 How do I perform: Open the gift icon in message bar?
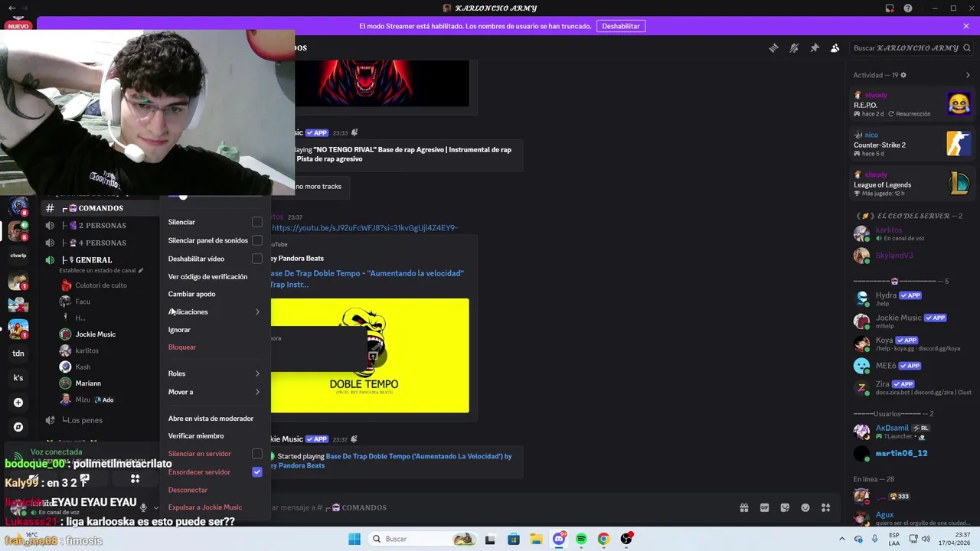(x=743, y=507)
